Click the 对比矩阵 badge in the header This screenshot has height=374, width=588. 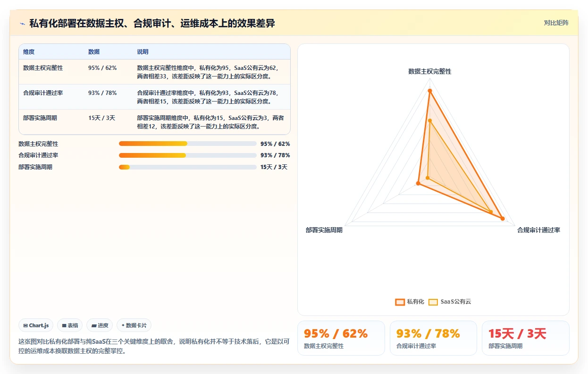pyautogui.click(x=556, y=23)
